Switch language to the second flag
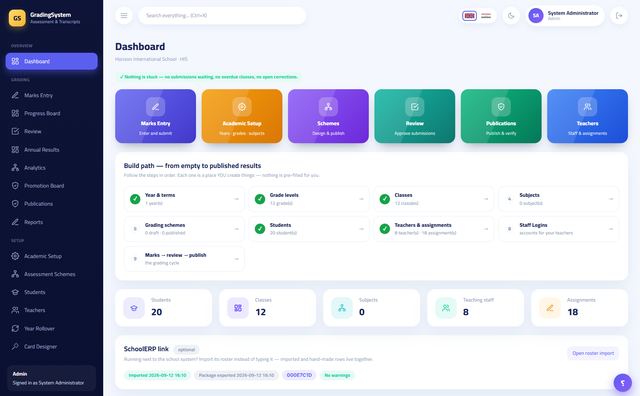 pyautogui.click(x=486, y=16)
